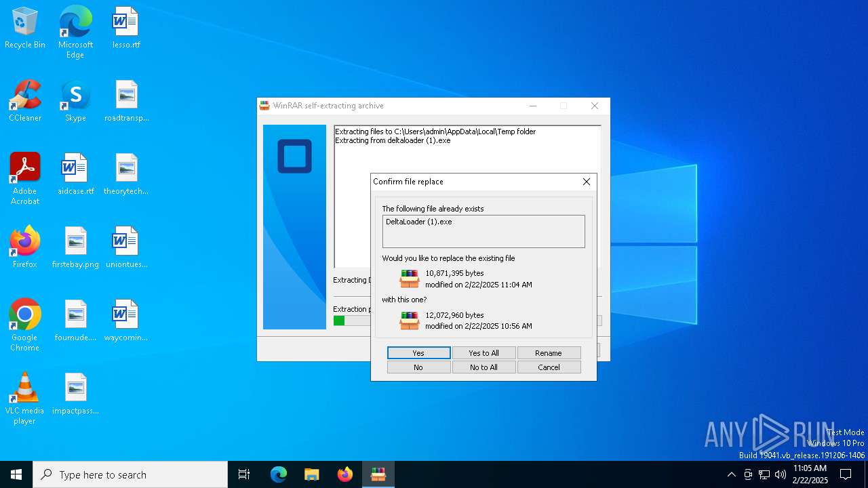Open the network status tray icon
Viewport: 868px width, 488px height.
(764, 474)
